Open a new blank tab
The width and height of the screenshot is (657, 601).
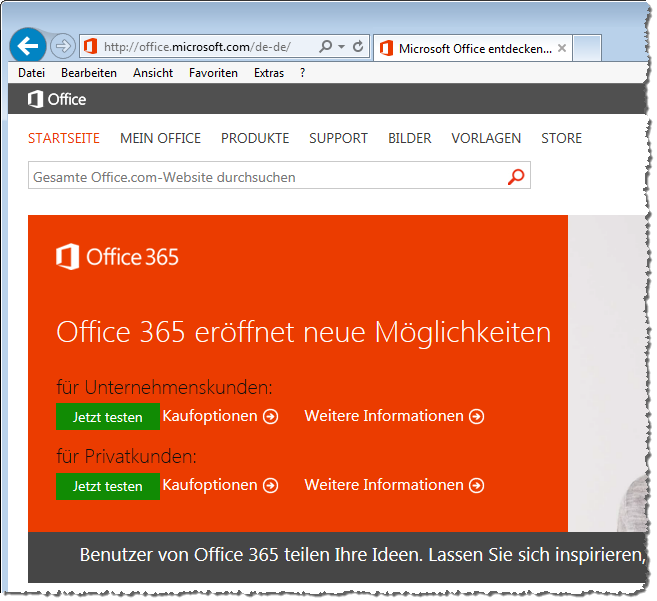[x=587, y=48]
